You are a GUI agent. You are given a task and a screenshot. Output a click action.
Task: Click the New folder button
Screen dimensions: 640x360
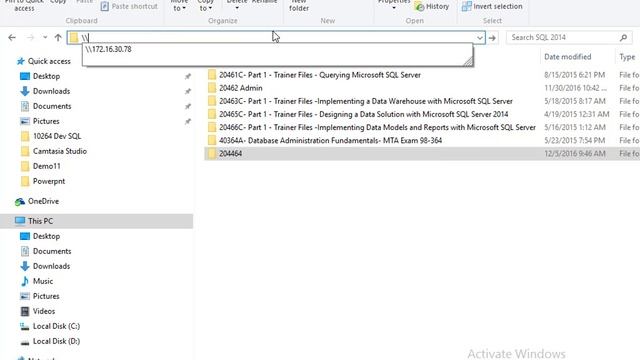coord(299,6)
